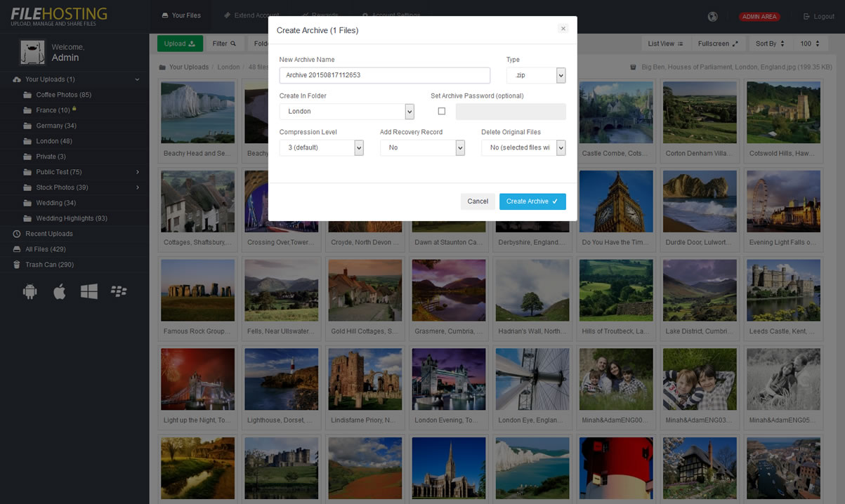
Task: Click London in the breadcrumb
Action: tap(229, 67)
